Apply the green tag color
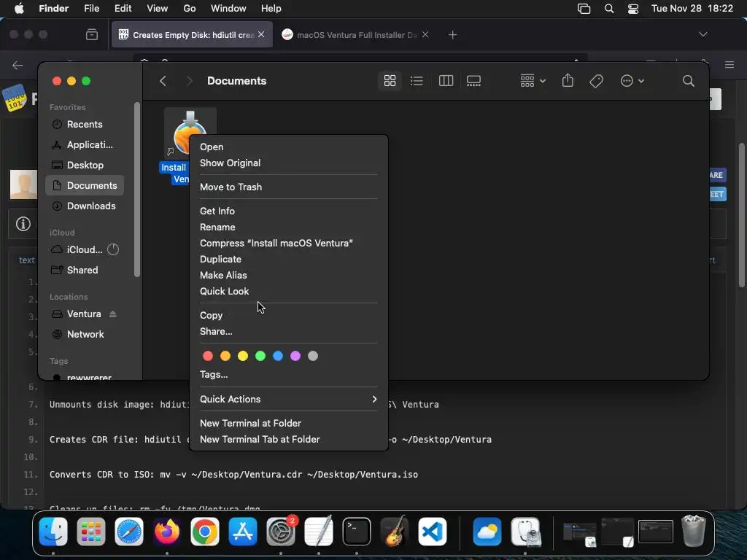747x560 pixels. coord(260,356)
